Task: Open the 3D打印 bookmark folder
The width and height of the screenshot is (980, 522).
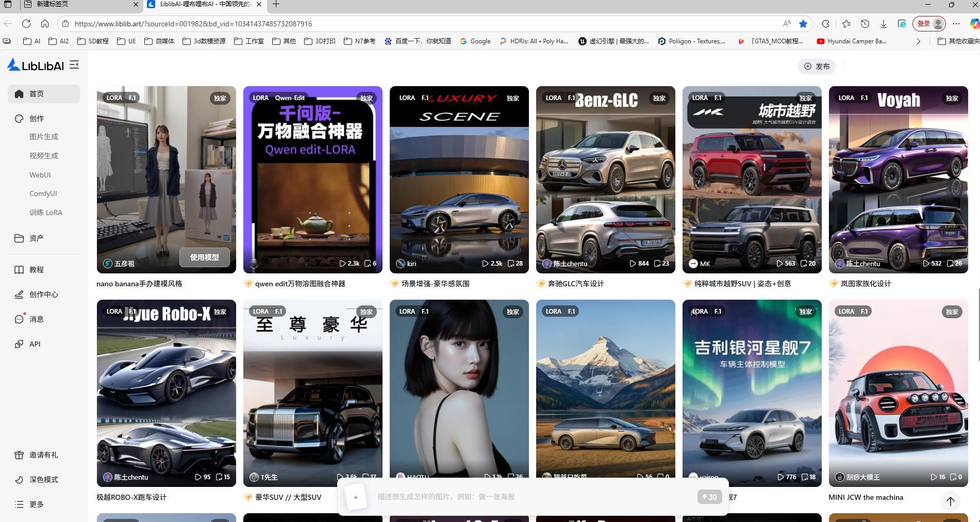Action: (320, 41)
